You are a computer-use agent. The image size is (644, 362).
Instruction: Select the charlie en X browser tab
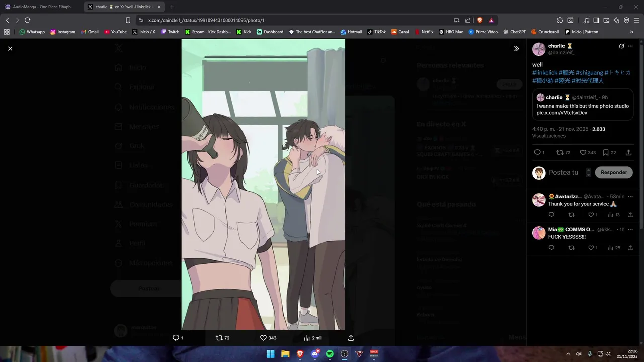click(x=124, y=7)
